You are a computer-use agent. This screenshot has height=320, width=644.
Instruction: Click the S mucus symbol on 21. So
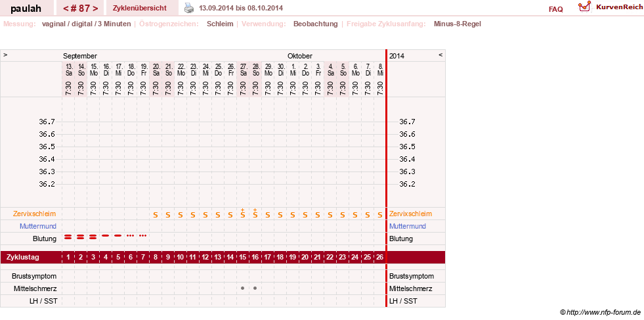(x=168, y=215)
